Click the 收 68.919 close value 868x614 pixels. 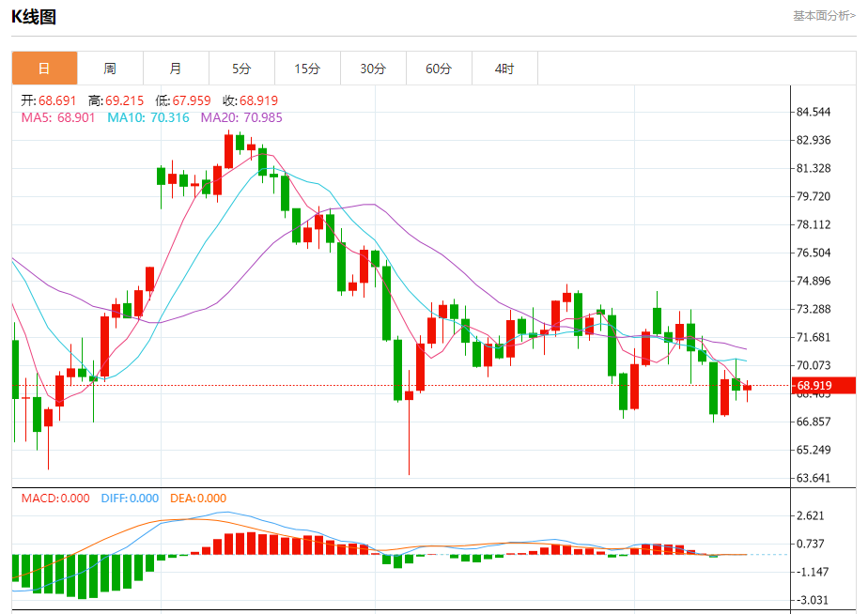(250, 100)
